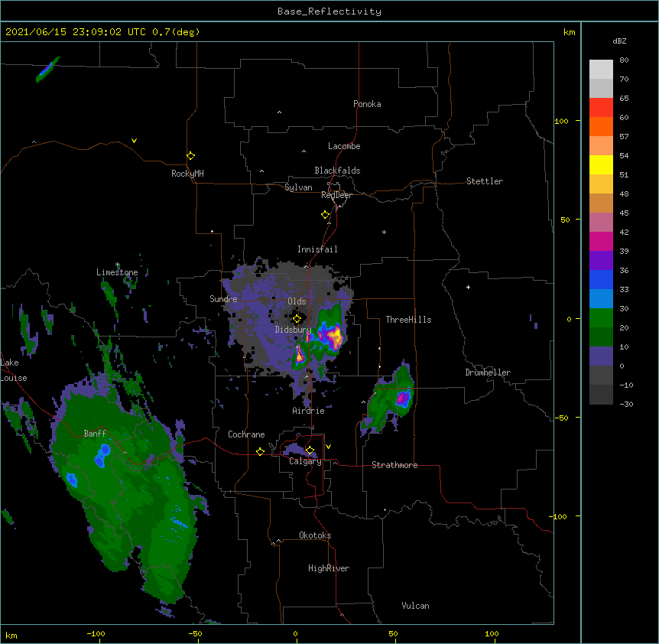This screenshot has height=644, width=659.
Task: Click the yellow V marker northeast of Calgary
Action: click(328, 447)
